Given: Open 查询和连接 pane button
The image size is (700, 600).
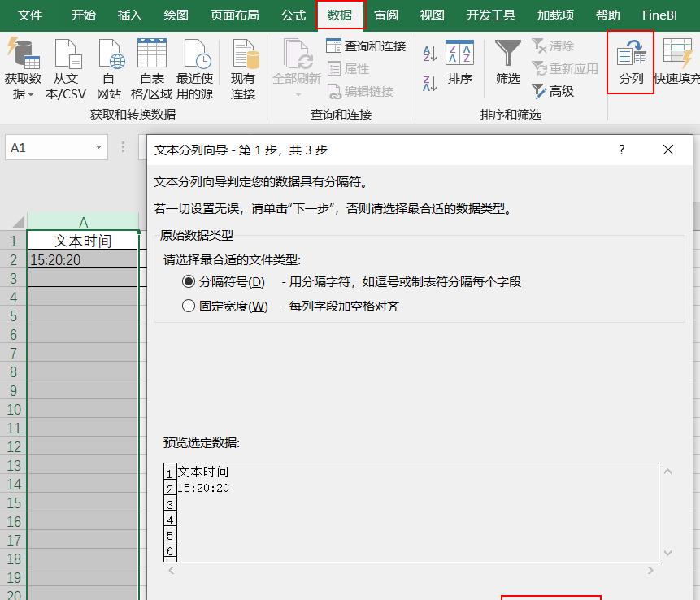Looking at the screenshot, I should click(x=366, y=46).
